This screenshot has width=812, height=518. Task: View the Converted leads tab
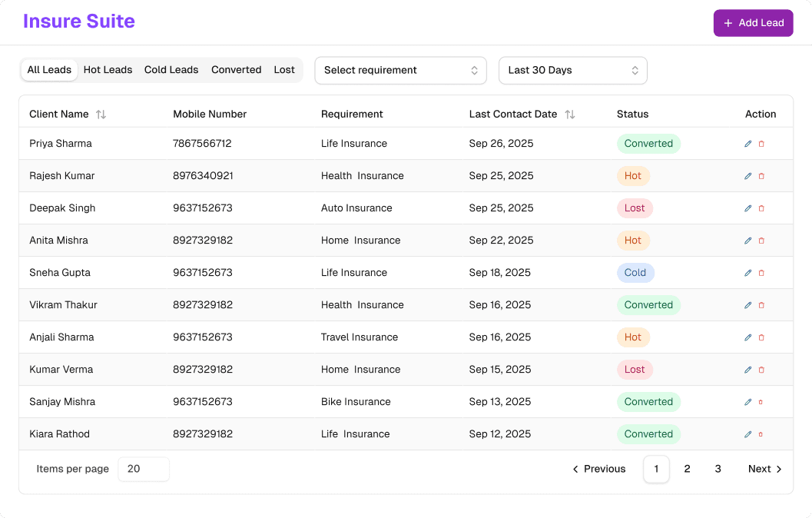pos(236,70)
